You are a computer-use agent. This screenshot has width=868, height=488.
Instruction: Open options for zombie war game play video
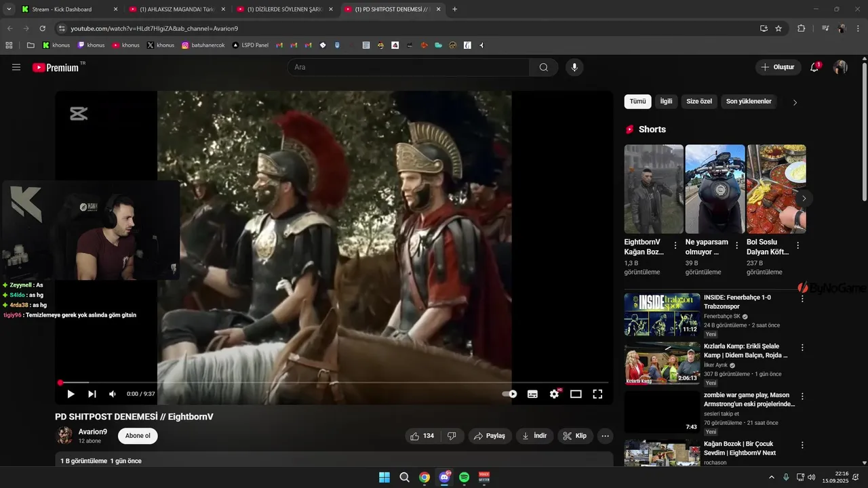(802, 396)
